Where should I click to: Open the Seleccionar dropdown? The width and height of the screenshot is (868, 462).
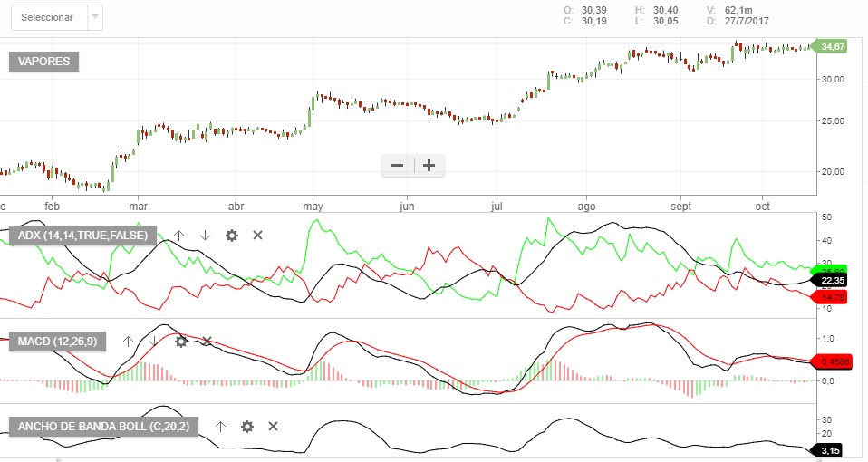tap(57, 18)
